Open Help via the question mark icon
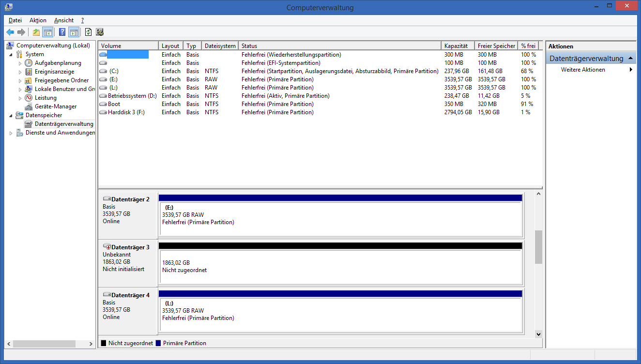This screenshot has width=641, height=364. click(62, 32)
